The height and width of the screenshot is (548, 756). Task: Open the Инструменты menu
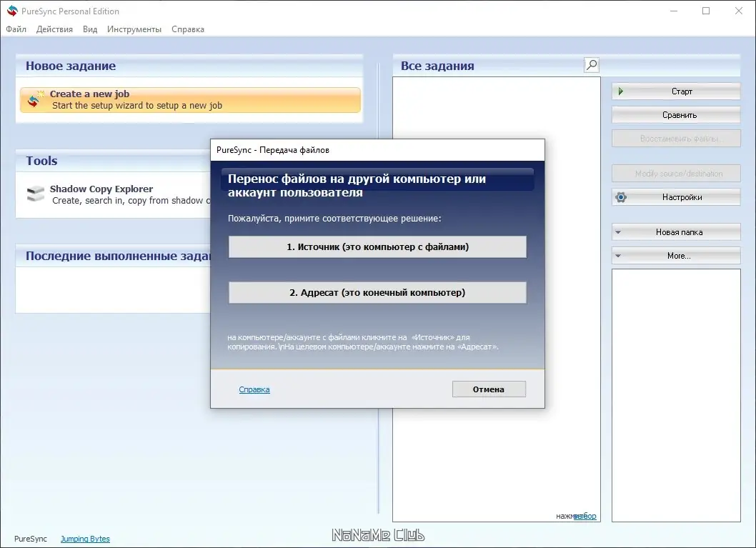[134, 29]
